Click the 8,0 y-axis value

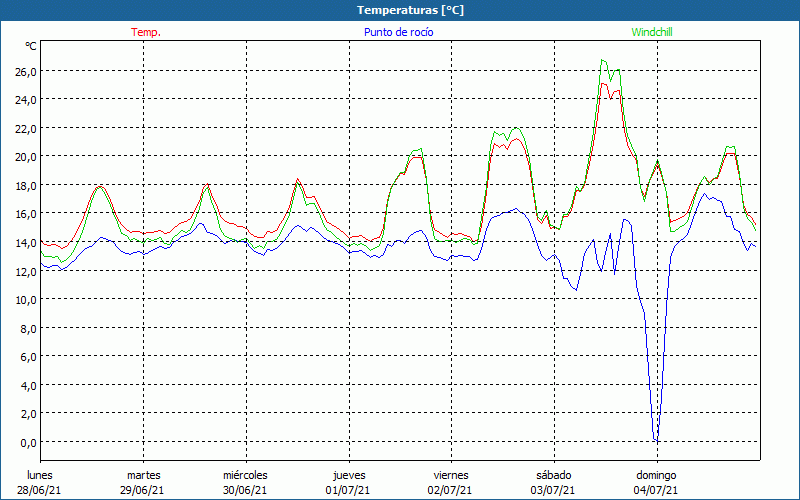(x=28, y=329)
